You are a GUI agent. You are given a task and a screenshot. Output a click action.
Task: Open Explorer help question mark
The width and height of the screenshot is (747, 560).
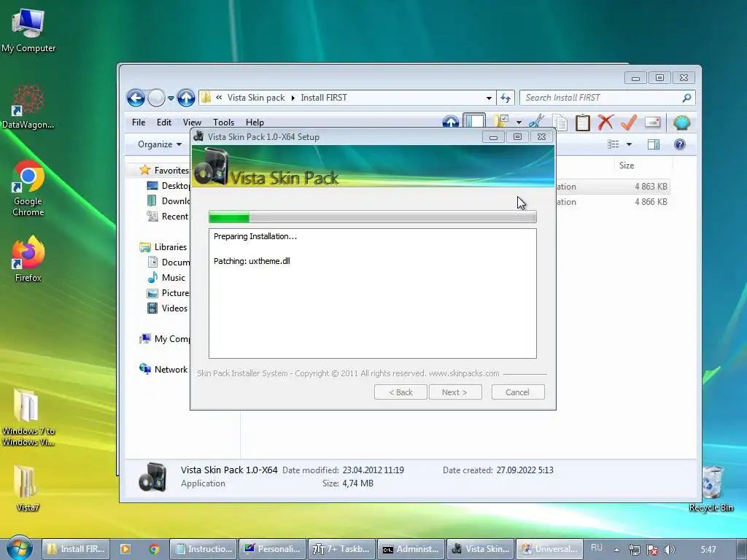point(680,144)
